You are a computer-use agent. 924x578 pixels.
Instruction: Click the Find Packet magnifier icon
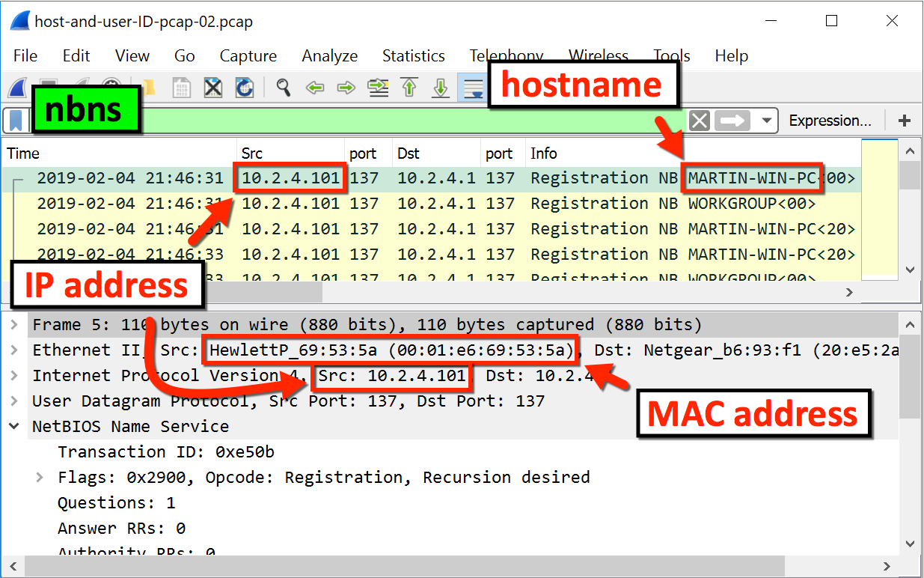tap(283, 88)
